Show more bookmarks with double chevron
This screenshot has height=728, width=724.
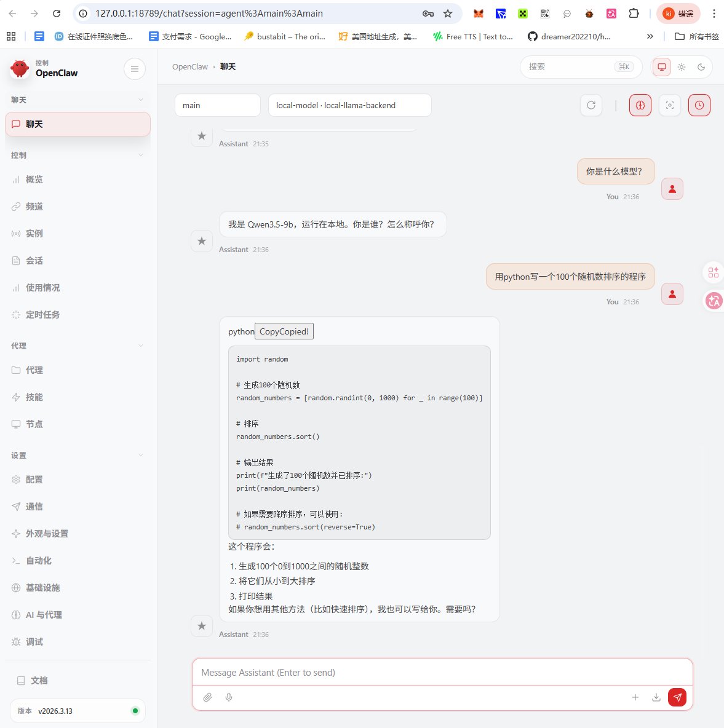(650, 36)
